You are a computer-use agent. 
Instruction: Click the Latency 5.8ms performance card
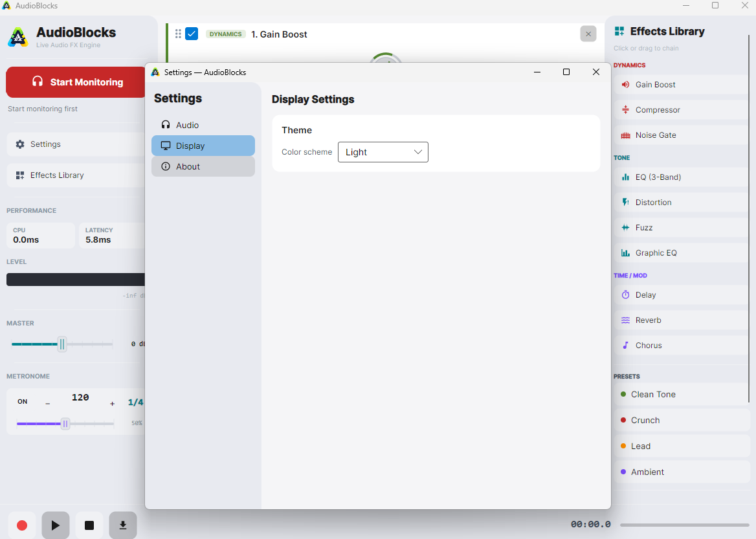(x=113, y=236)
